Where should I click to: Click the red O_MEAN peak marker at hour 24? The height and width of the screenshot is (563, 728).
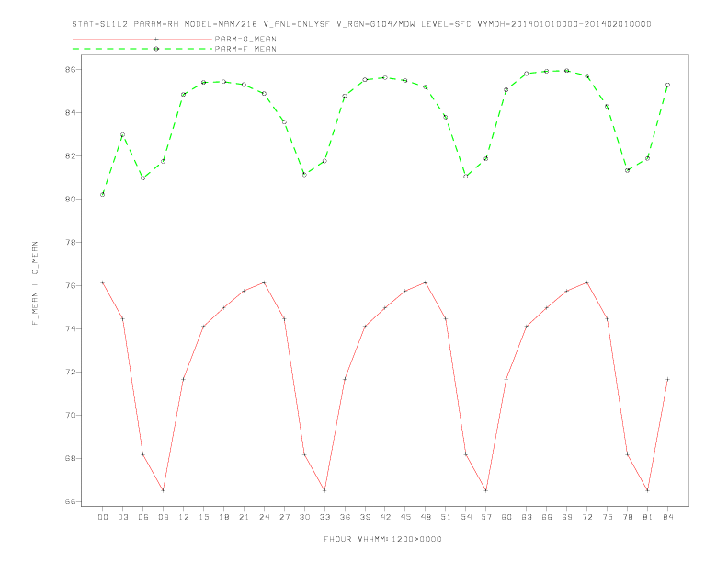coord(264,282)
